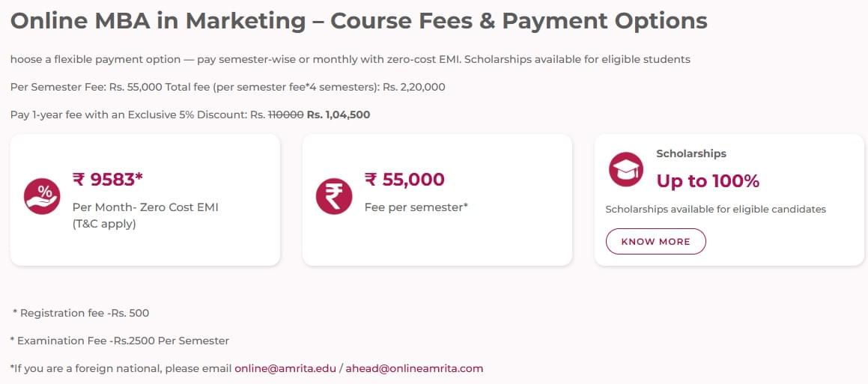Click the "Up to 100%" scholarship text
The image size is (868, 384).
tap(708, 181)
